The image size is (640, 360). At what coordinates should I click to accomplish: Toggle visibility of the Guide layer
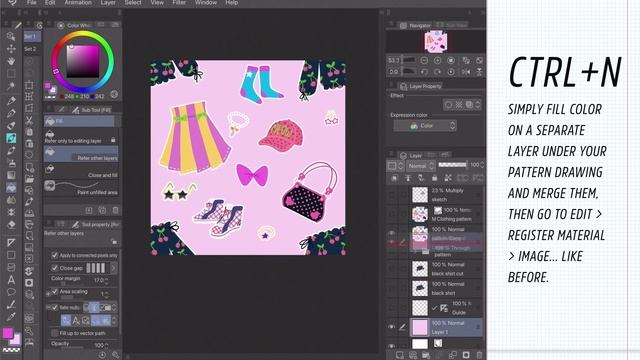point(391,308)
